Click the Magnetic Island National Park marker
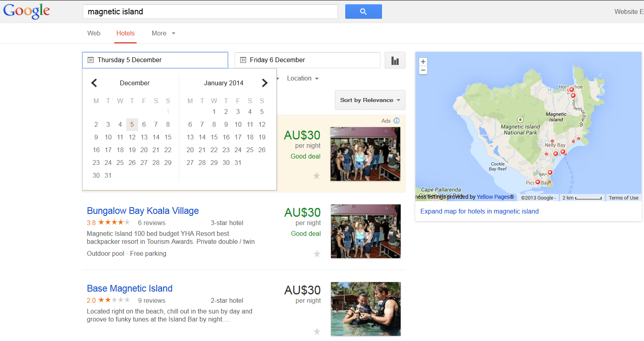Viewport: 644px width, 341px height. 520,120
